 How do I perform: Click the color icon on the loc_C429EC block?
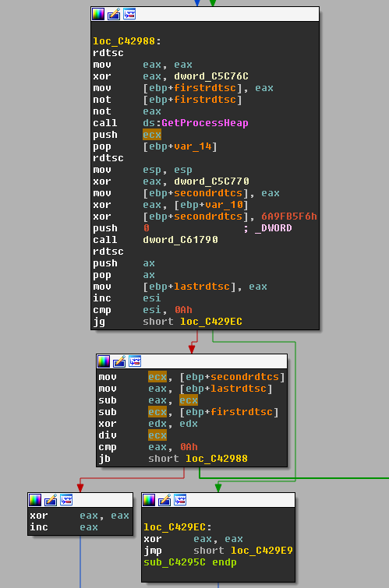pyautogui.click(x=149, y=500)
